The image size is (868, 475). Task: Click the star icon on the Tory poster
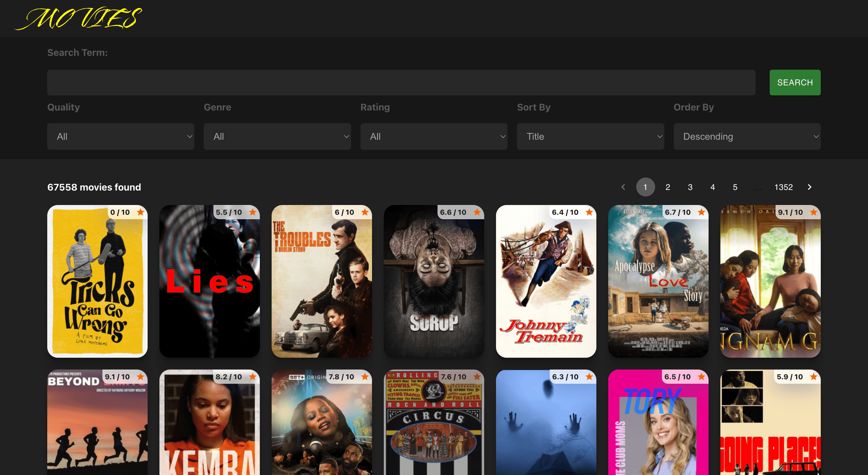[x=701, y=377]
